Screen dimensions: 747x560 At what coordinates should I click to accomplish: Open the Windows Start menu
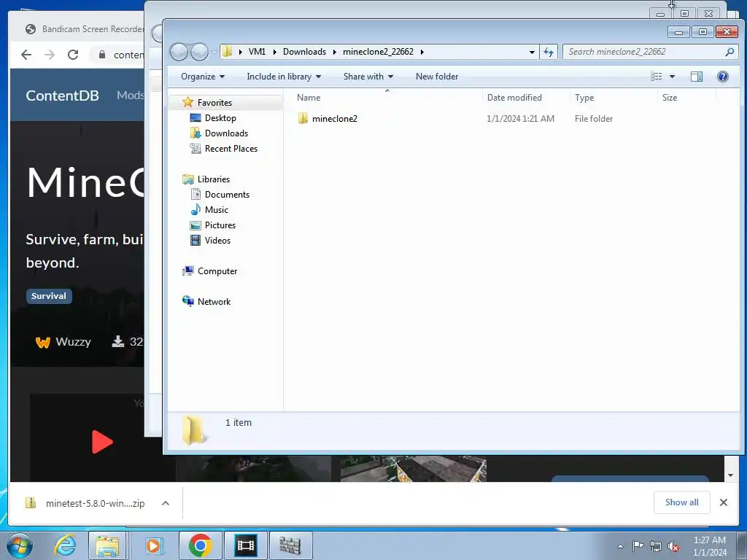click(x=20, y=545)
